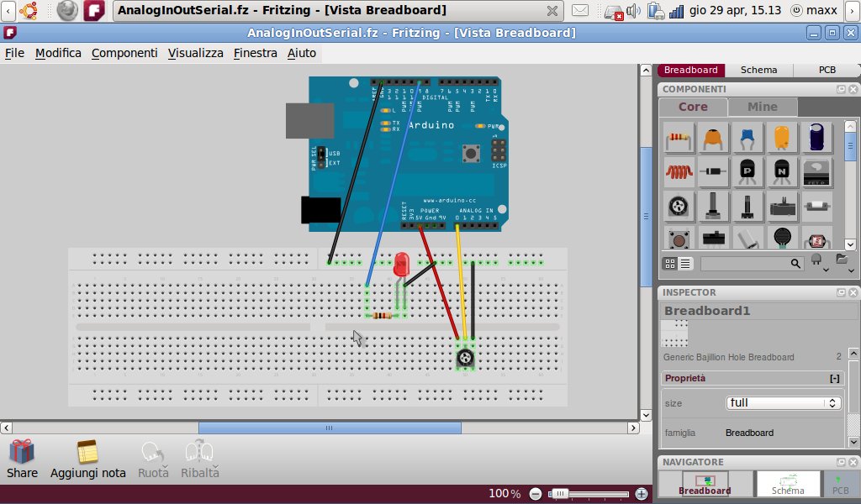Open the Mine parts bin tab

point(762,107)
